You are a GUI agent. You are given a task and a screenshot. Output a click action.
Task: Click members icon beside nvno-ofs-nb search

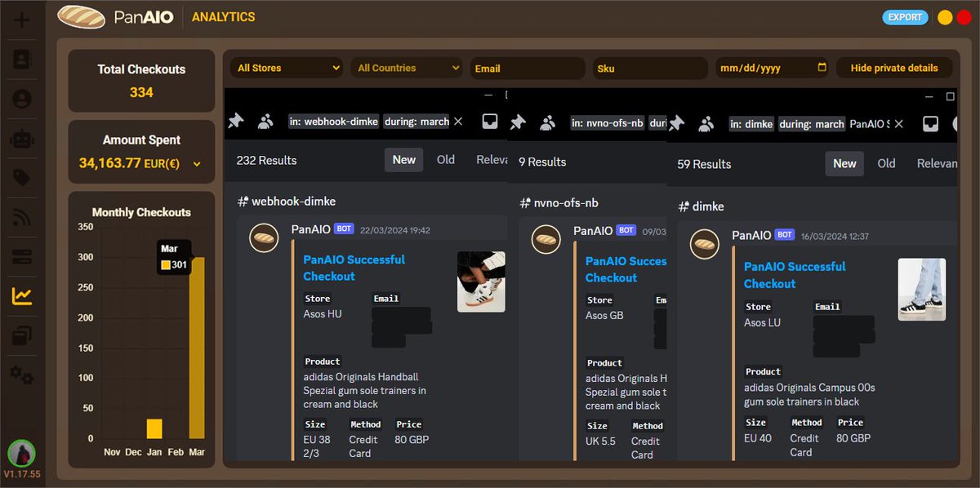click(x=547, y=122)
